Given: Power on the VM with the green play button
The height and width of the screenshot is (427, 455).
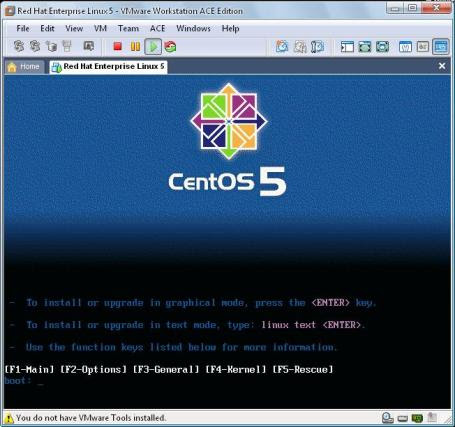Looking at the screenshot, I should [153, 46].
